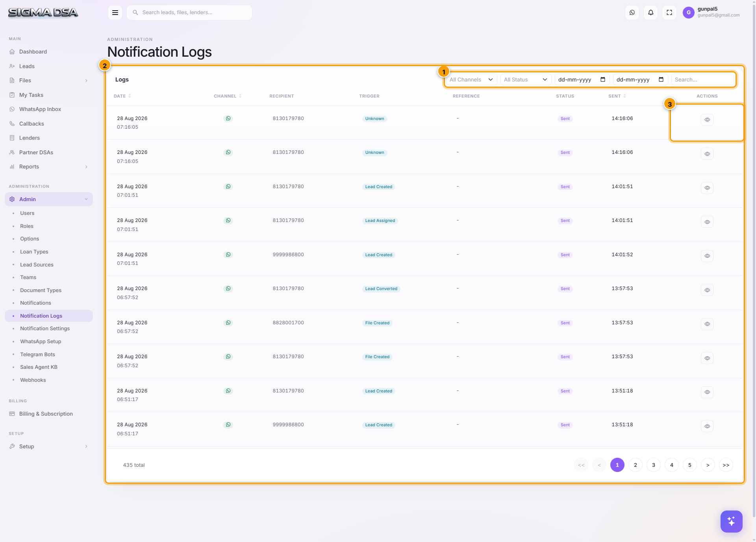
Task: Open calendar picker of the start date field
Action: pyautogui.click(x=602, y=80)
